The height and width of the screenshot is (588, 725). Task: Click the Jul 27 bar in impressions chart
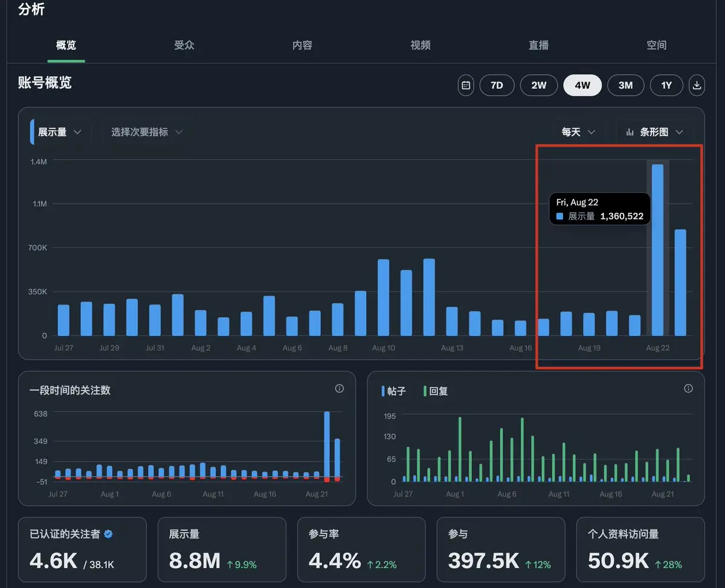pos(63,320)
